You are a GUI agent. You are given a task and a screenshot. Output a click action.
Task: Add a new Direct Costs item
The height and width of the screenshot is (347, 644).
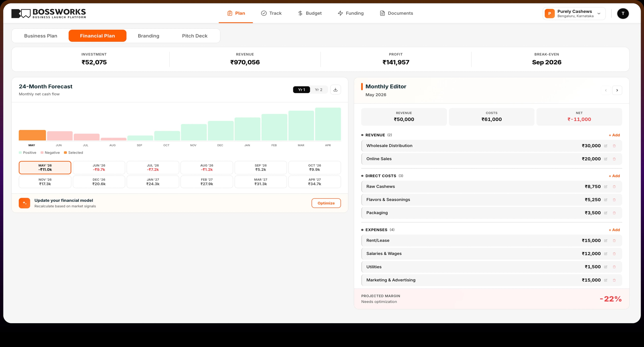click(x=614, y=176)
